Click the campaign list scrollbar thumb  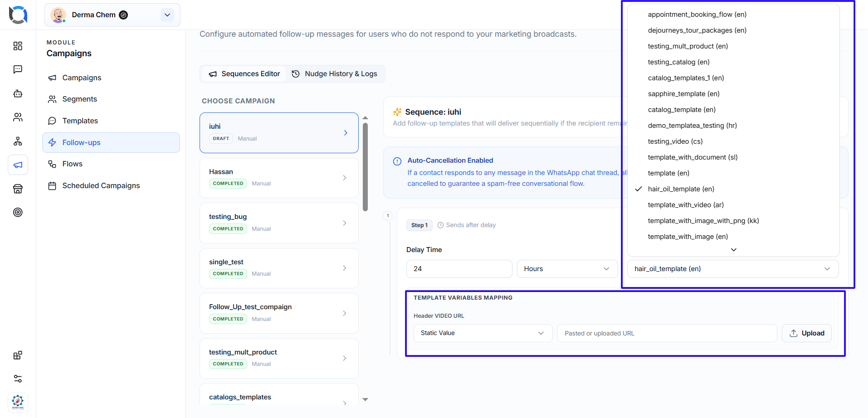pos(365,167)
